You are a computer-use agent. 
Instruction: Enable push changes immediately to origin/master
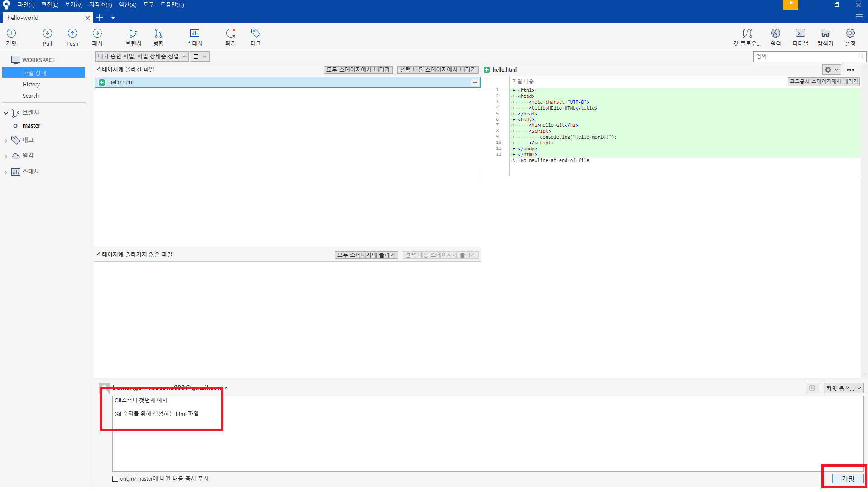click(115, 478)
